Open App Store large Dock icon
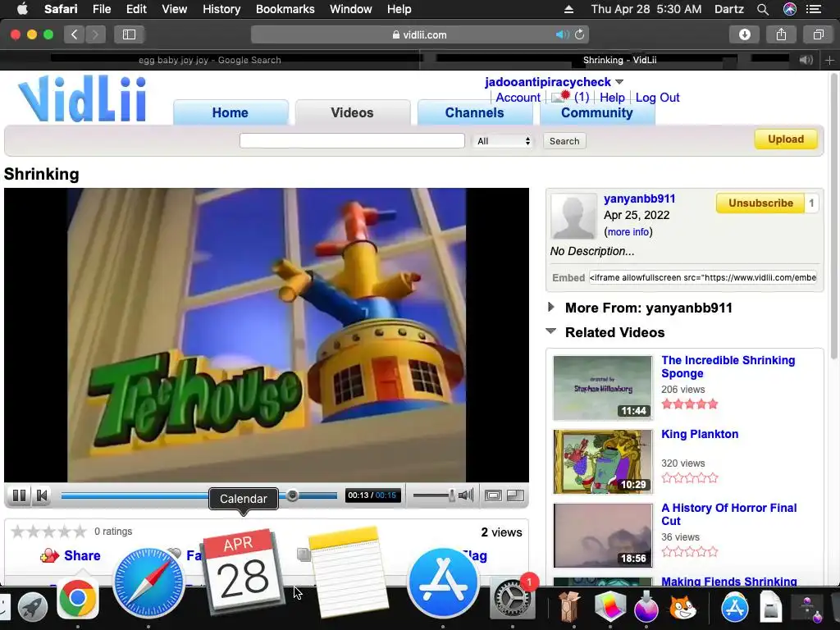840x630 pixels. coord(442,583)
